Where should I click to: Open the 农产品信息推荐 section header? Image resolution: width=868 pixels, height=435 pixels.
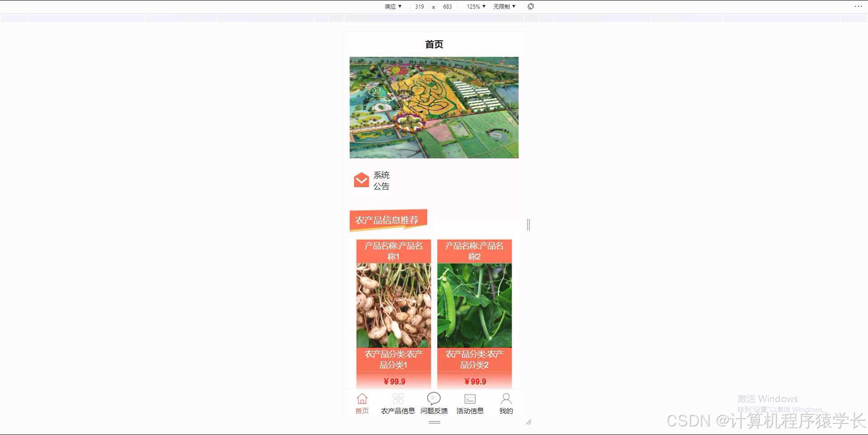pyautogui.click(x=388, y=220)
